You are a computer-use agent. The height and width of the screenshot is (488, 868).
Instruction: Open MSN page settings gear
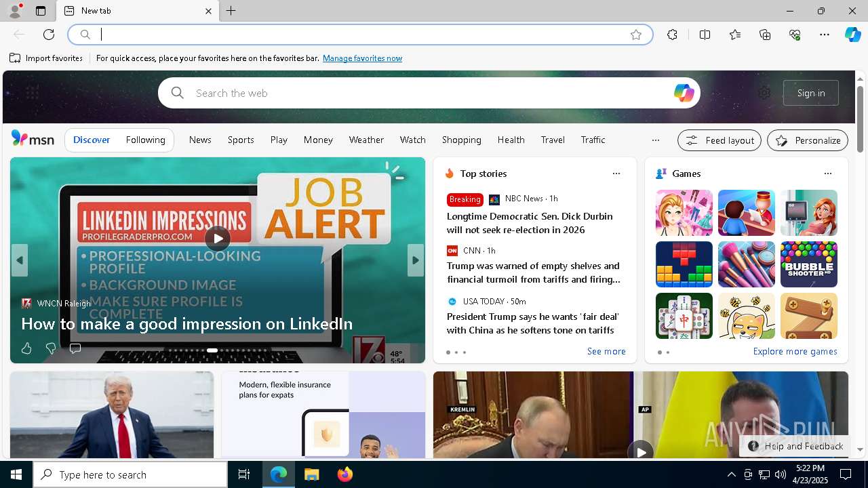click(x=764, y=93)
